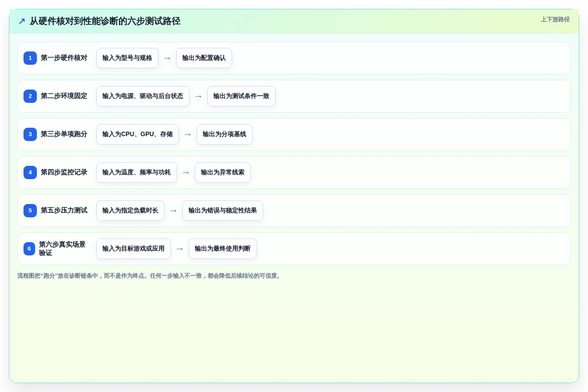588x392 pixels.
Task: Select the 输入为温度、频率与功耗 chip
Action: 137,172
